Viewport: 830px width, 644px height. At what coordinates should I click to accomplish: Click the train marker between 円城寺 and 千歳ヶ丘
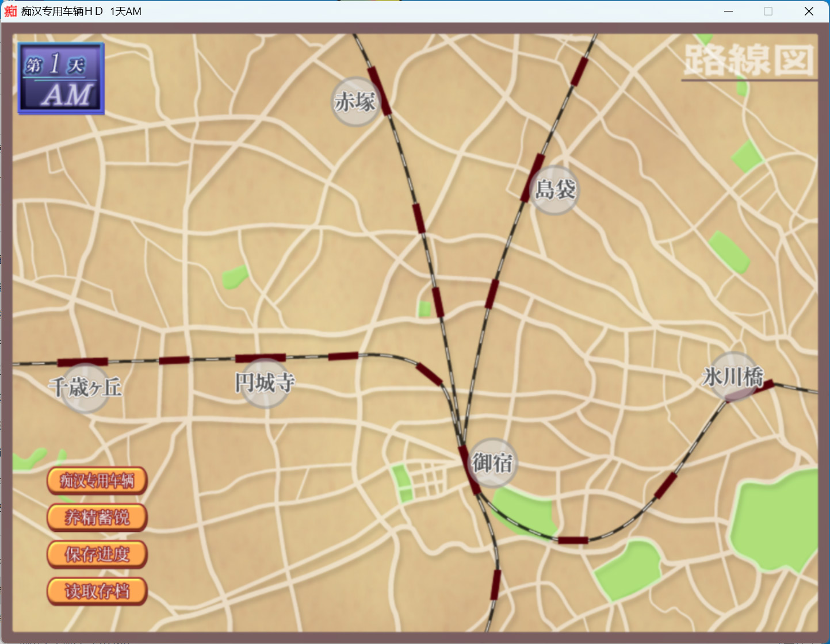coord(174,361)
